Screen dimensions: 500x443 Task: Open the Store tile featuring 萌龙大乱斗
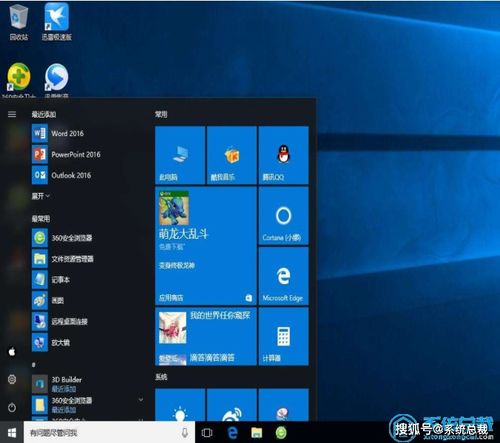206,246
